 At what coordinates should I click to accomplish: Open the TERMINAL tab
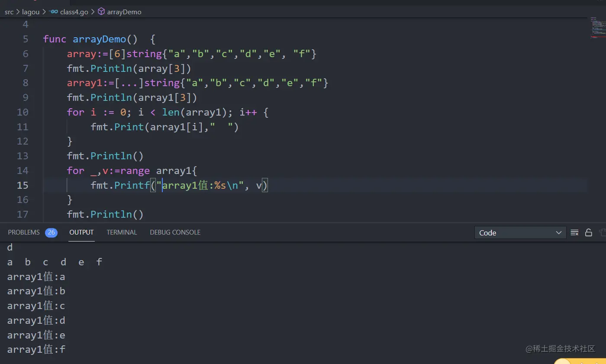pos(122,232)
